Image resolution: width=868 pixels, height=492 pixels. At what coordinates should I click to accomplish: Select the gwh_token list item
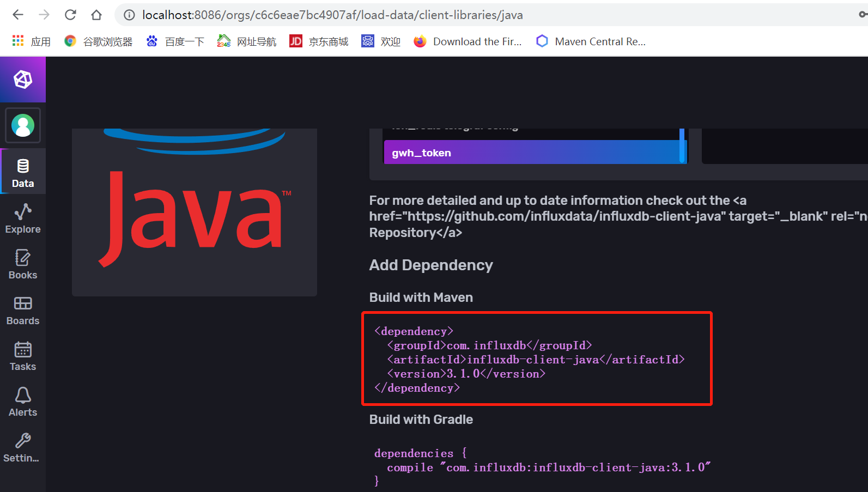tap(531, 153)
